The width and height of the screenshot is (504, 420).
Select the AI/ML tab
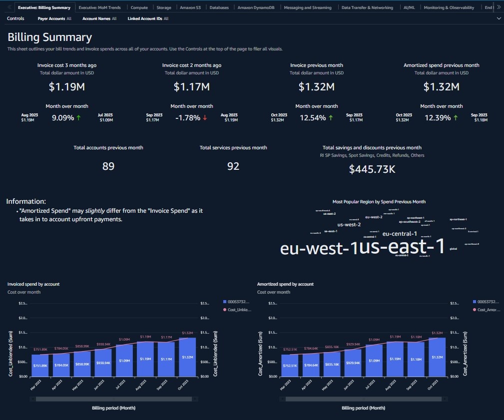(x=409, y=7)
